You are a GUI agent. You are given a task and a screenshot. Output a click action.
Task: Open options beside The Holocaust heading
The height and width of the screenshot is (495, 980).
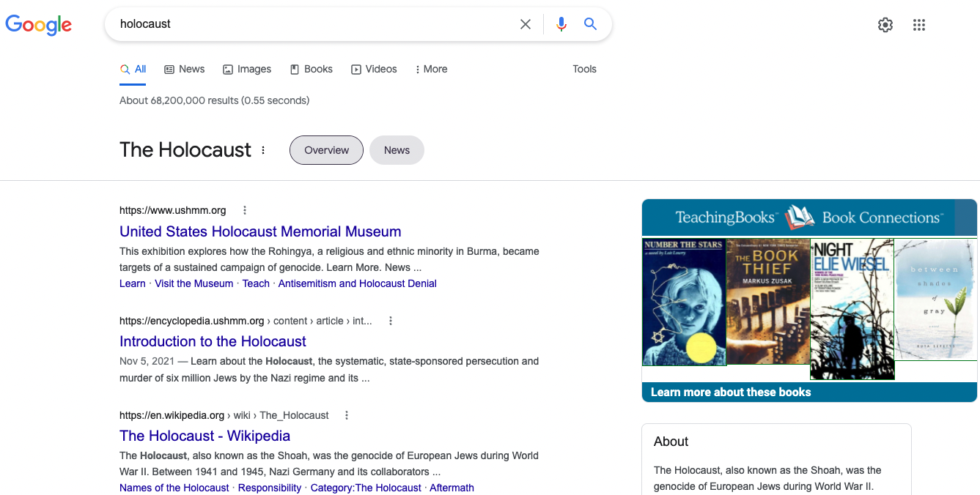(x=263, y=150)
